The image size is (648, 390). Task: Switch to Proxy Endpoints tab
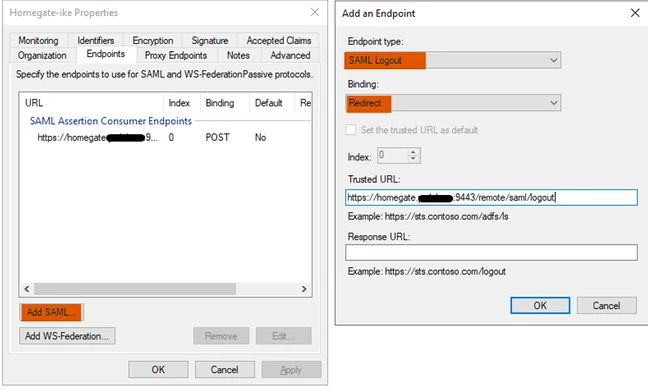click(176, 55)
